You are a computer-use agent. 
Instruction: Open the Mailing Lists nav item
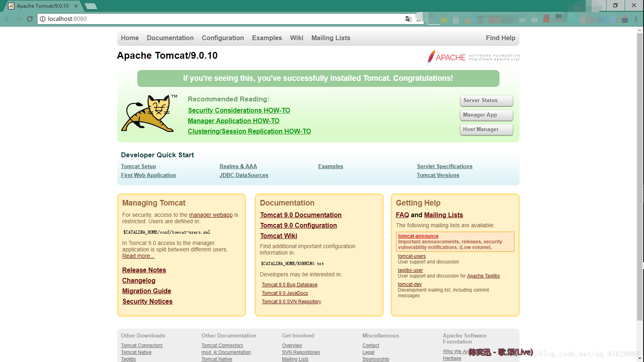(x=331, y=38)
